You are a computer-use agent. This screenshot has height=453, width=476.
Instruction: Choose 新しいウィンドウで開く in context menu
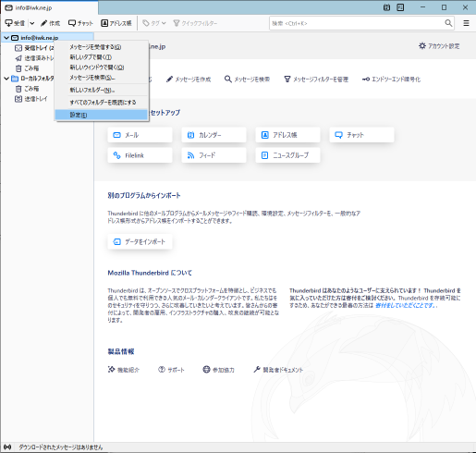[x=102, y=67]
